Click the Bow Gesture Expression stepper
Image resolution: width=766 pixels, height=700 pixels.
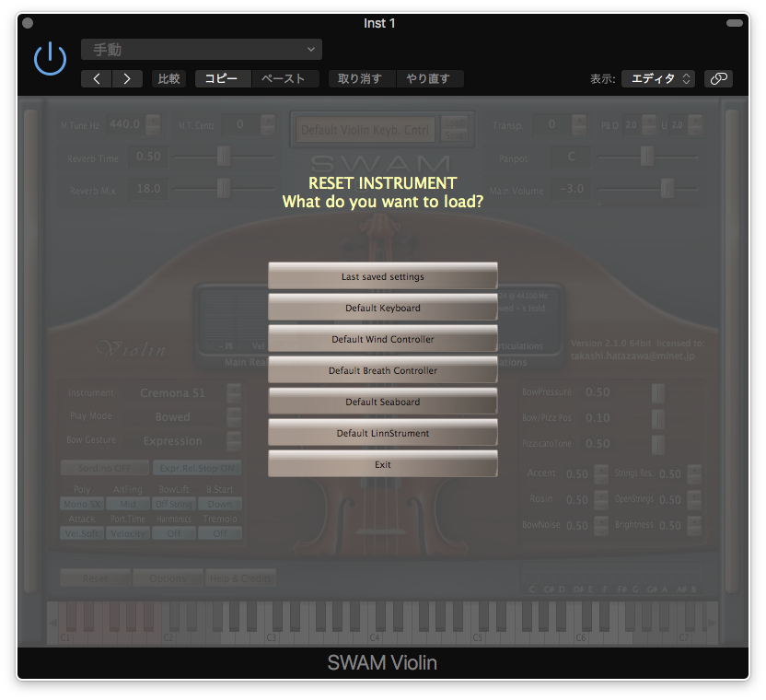pyautogui.click(x=234, y=441)
